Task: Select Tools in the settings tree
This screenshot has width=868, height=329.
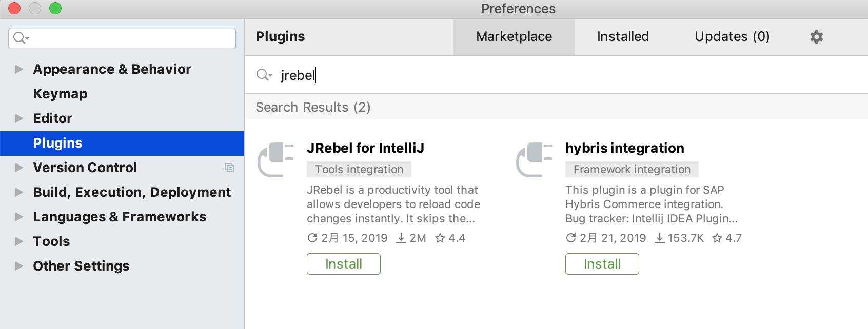Action: coord(51,241)
